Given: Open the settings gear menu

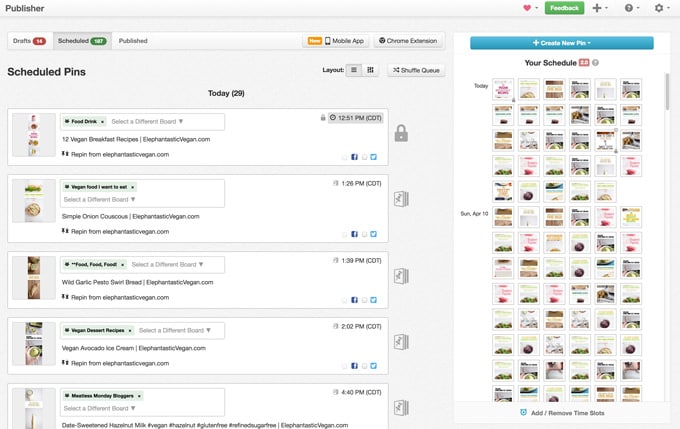Looking at the screenshot, I should [662, 8].
